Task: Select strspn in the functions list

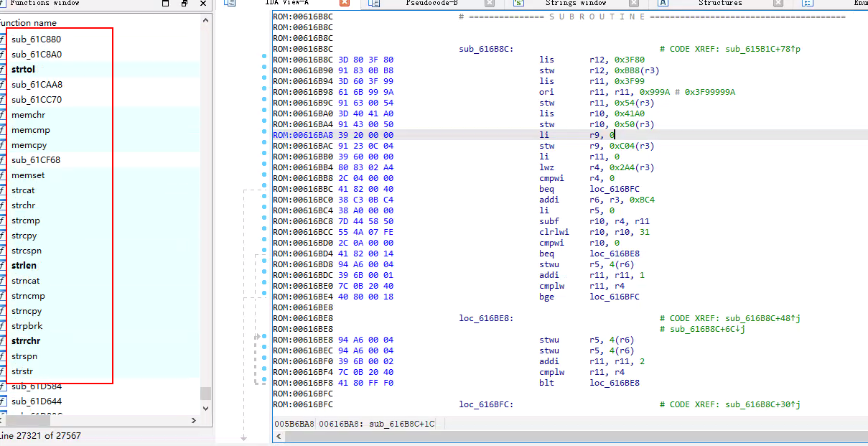Action: (x=24, y=356)
